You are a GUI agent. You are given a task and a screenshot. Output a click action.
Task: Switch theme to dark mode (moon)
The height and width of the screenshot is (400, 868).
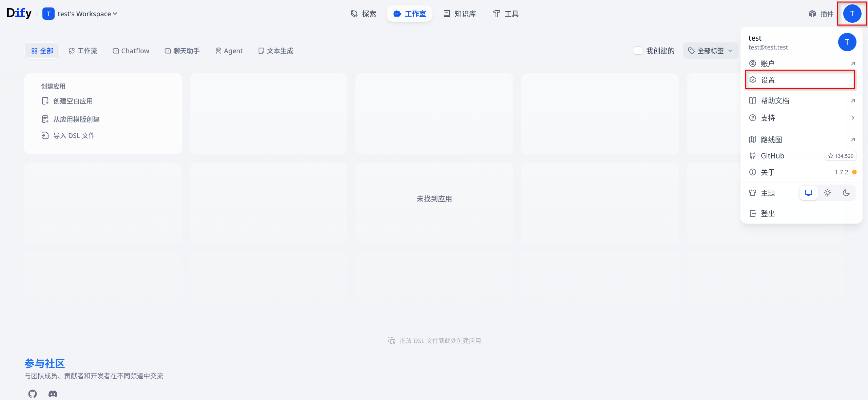pyautogui.click(x=846, y=193)
